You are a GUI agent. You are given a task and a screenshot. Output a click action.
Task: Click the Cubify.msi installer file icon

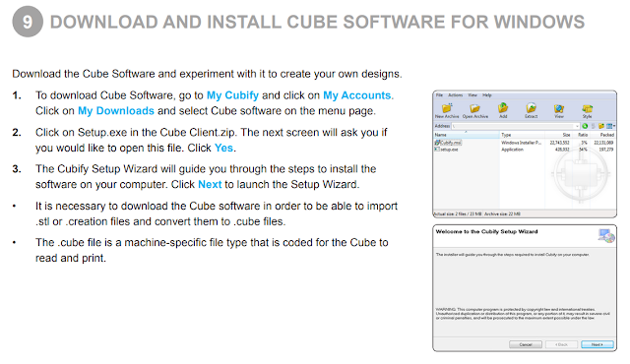coord(437,143)
